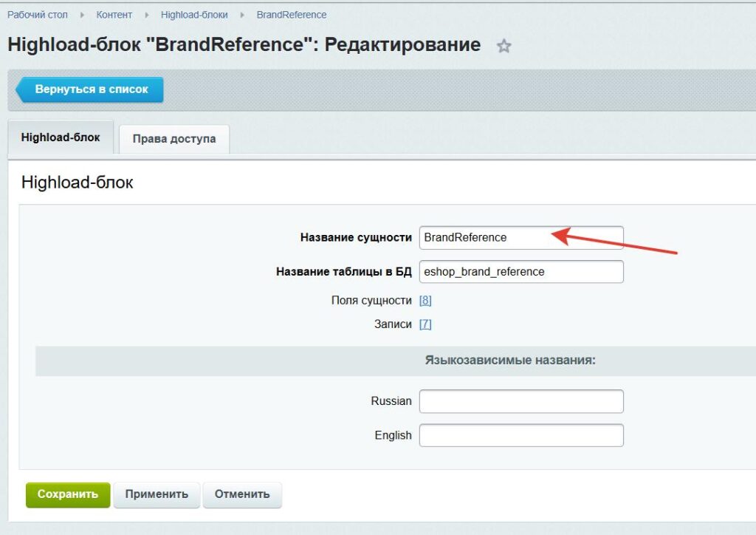Screen dimensions: 756x535
Task: Click the Название сущности label
Action: pos(356,237)
